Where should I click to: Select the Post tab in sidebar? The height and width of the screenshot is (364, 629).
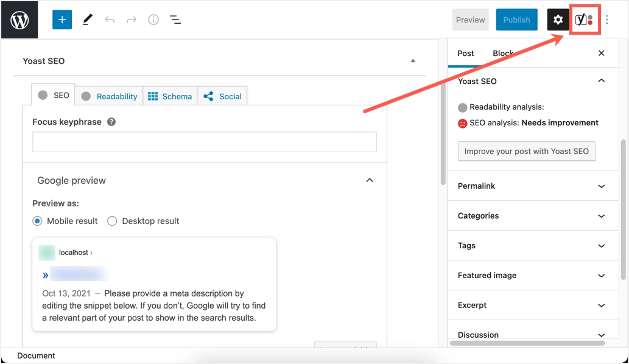[x=465, y=54]
